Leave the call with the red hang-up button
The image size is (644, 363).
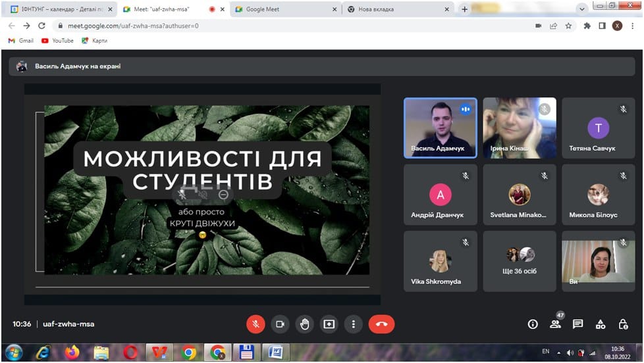click(381, 324)
